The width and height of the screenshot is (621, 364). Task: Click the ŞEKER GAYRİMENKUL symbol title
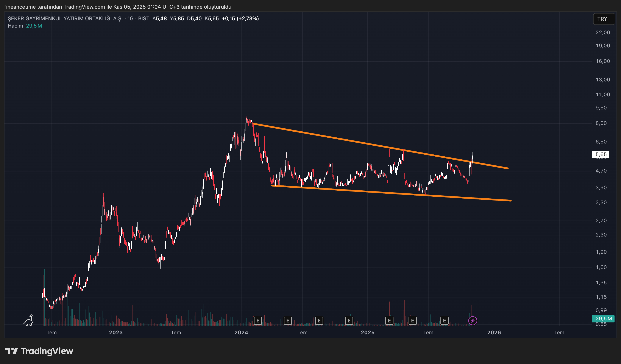pyautogui.click(x=65, y=19)
